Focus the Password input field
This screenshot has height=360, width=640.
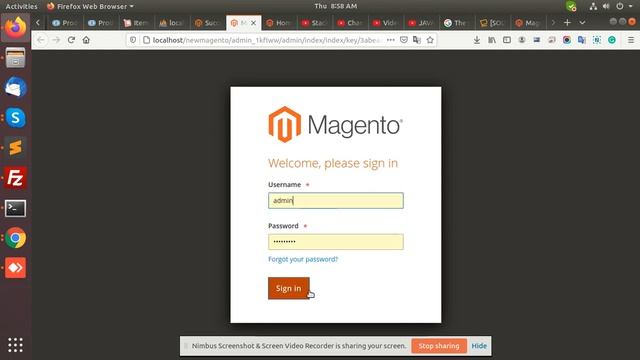pyautogui.click(x=336, y=242)
